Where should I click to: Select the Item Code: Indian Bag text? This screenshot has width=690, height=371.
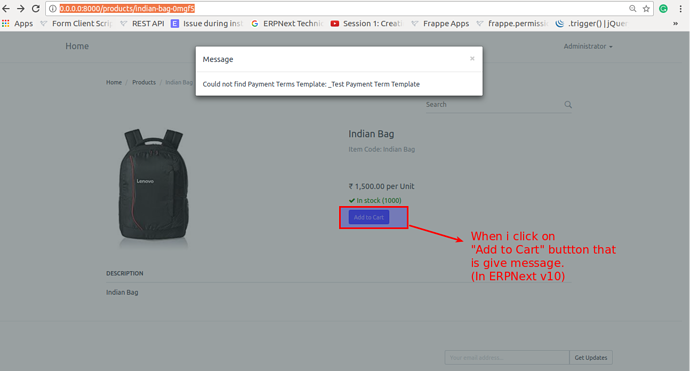click(x=382, y=149)
